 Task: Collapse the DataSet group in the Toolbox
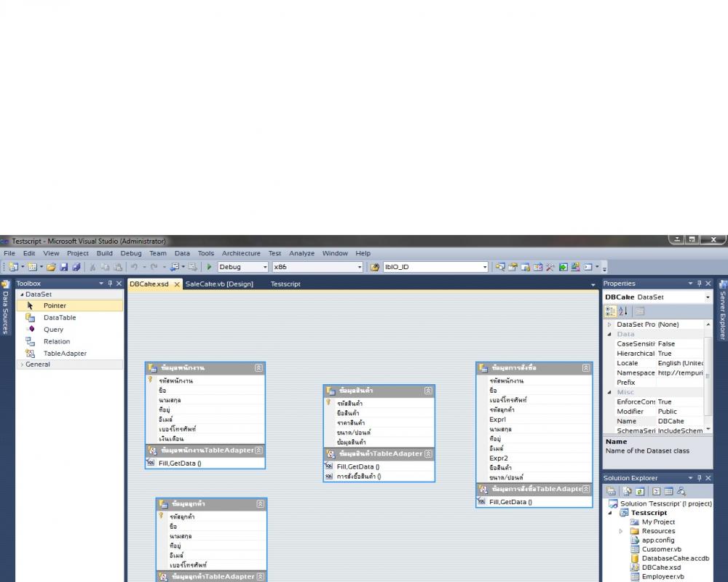point(21,294)
